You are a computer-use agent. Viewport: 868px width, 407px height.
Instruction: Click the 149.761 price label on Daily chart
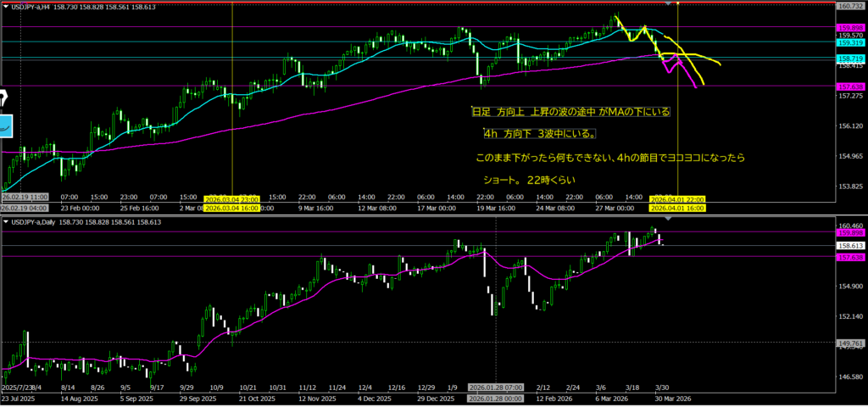(x=849, y=343)
